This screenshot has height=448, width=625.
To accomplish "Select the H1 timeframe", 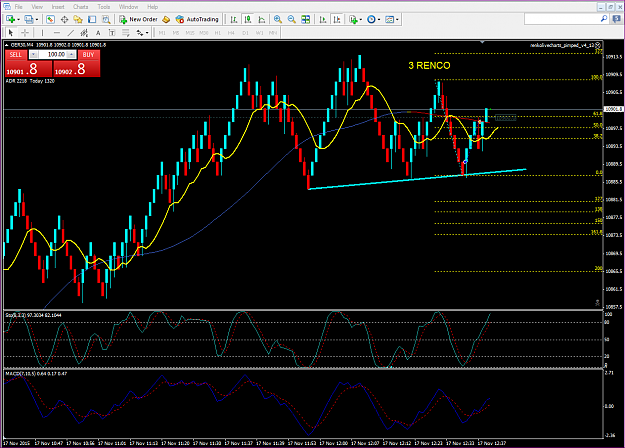I will [218, 33].
